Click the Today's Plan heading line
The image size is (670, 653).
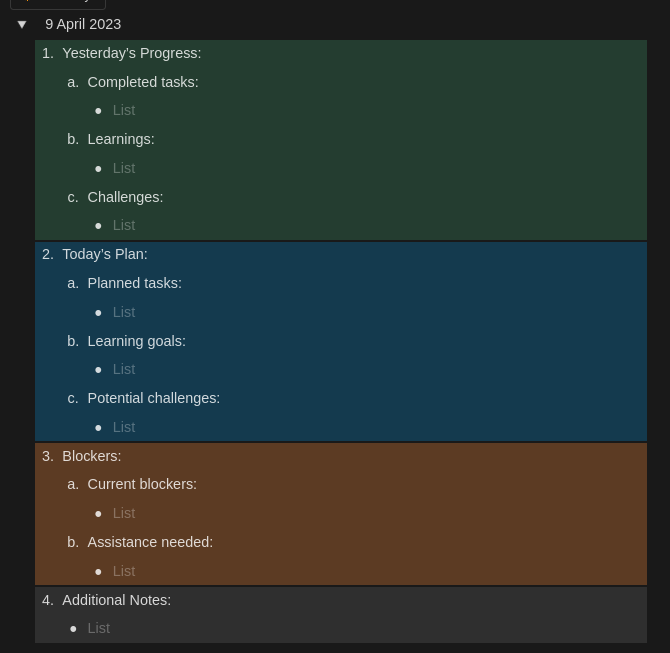pos(105,254)
